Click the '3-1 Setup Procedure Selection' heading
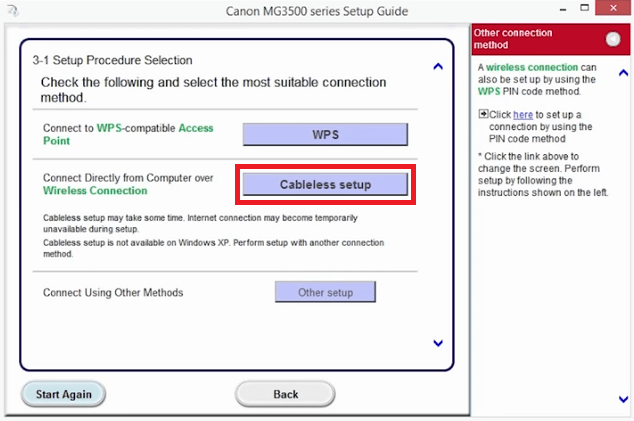This screenshot has width=634, height=421. (x=112, y=60)
